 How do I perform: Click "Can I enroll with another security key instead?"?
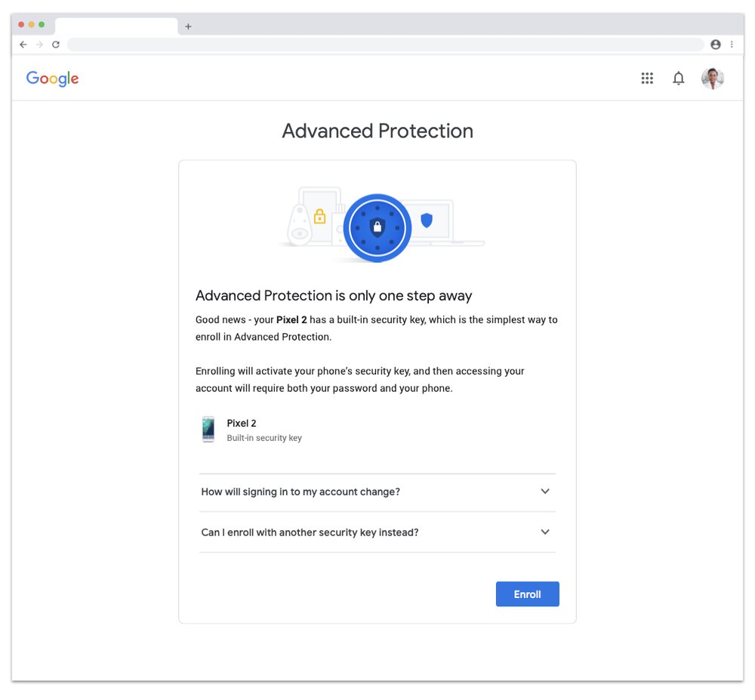coord(310,532)
